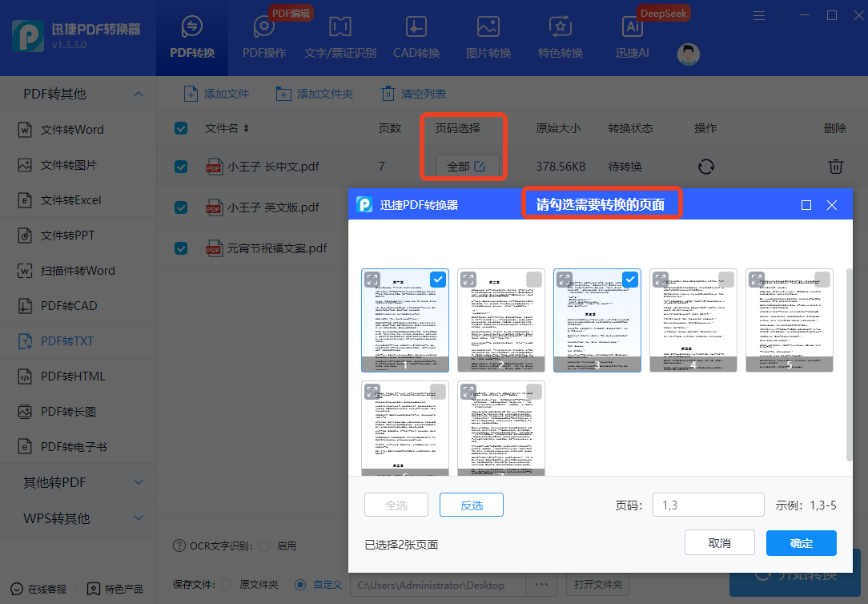Uncheck 元宵节祝福文案.pdf checkbox
868x604 pixels.
181,248
